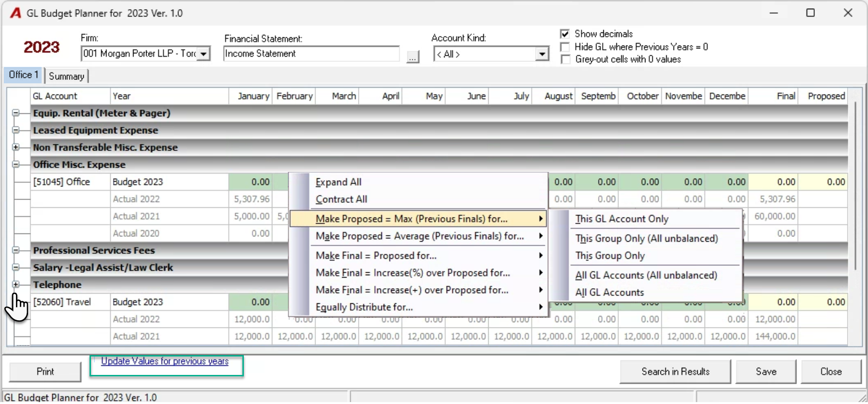
Task: Click the Final column header
Action: pyautogui.click(x=772, y=96)
